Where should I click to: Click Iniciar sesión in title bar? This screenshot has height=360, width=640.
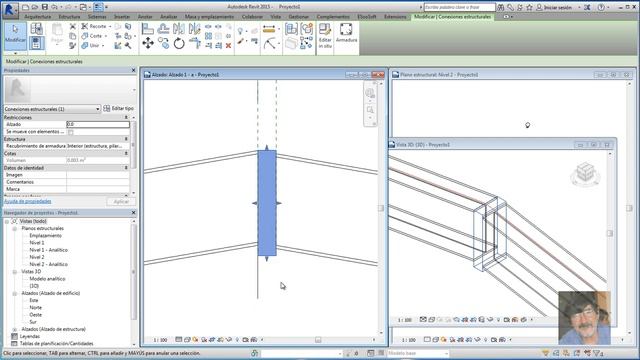pos(558,7)
